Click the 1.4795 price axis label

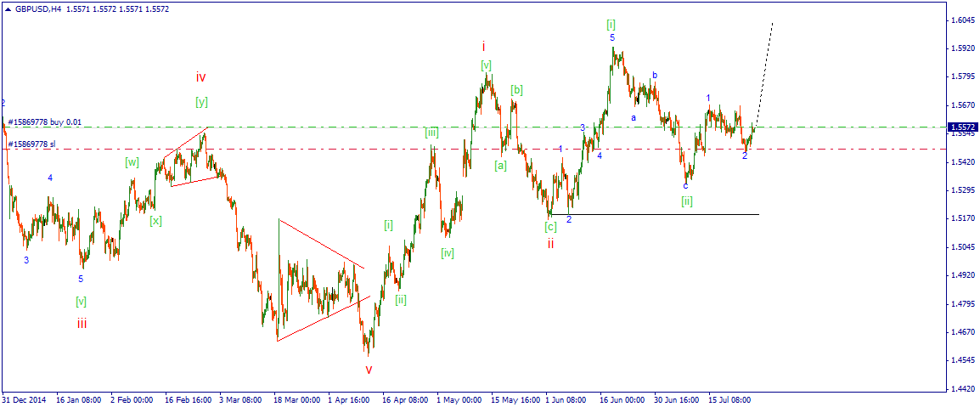(x=962, y=304)
